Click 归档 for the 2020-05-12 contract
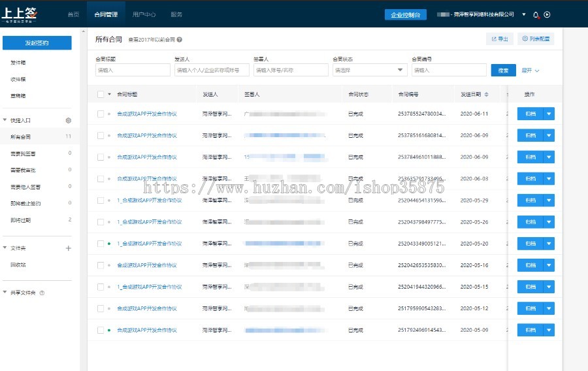 tap(531, 308)
